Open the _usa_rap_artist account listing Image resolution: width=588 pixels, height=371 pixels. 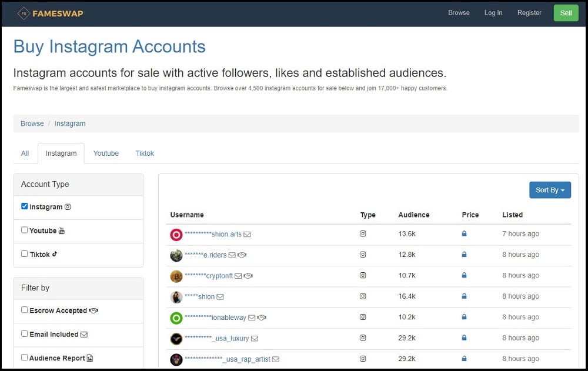(x=227, y=359)
